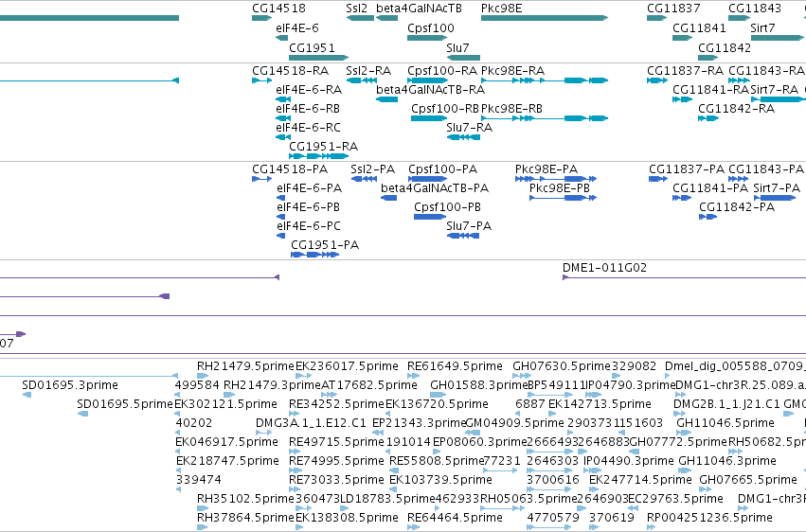806x532 pixels.
Task: Open EST EK247714.5prime
Action: tap(640, 480)
